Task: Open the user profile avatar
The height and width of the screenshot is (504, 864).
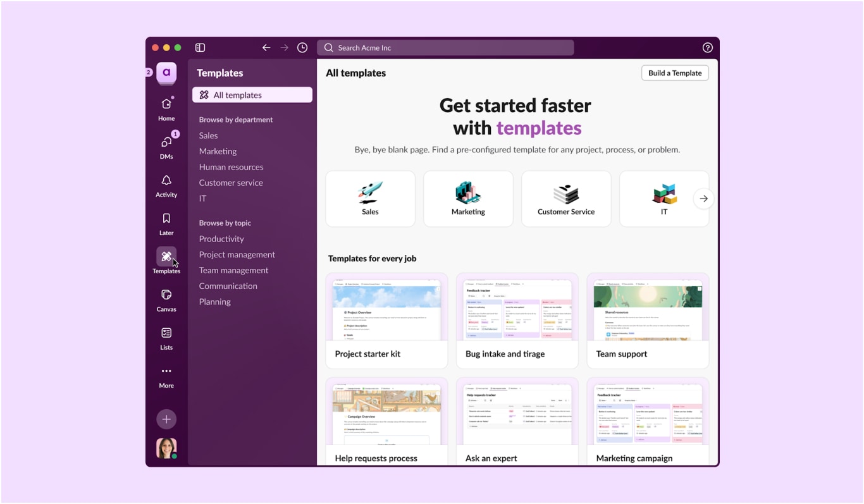Action: click(x=166, y=448)
